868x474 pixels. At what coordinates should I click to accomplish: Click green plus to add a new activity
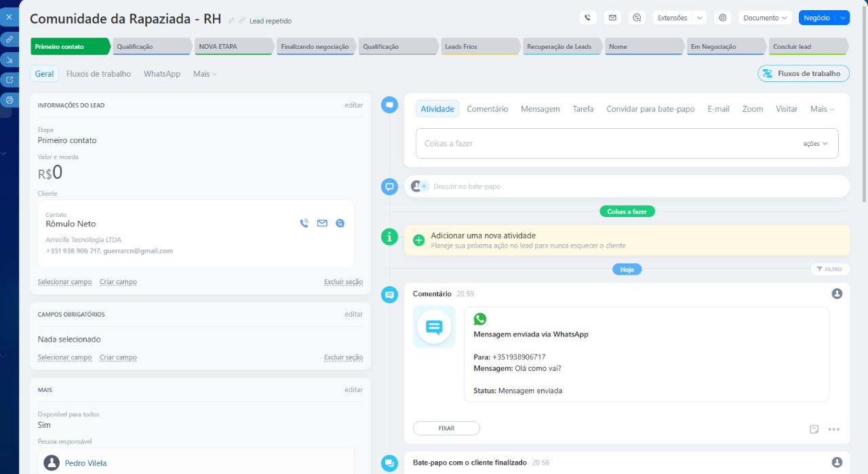click(418, 240)
